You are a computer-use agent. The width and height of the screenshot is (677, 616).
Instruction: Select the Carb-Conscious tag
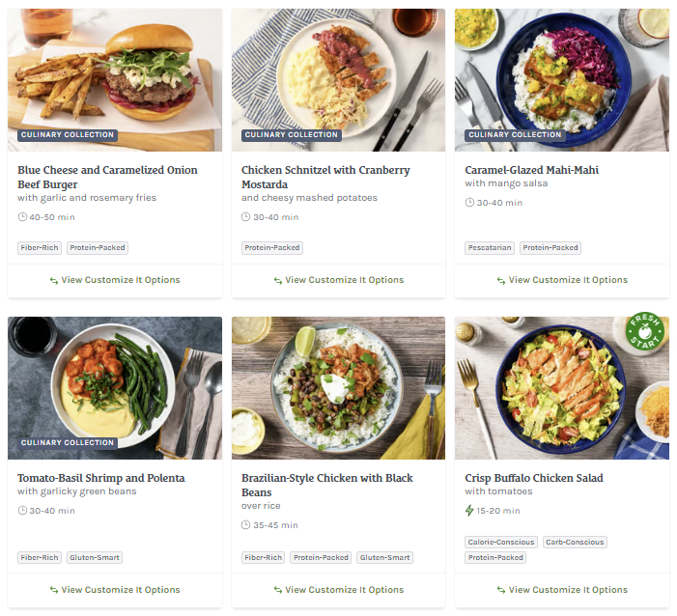(x=574, y=543)
